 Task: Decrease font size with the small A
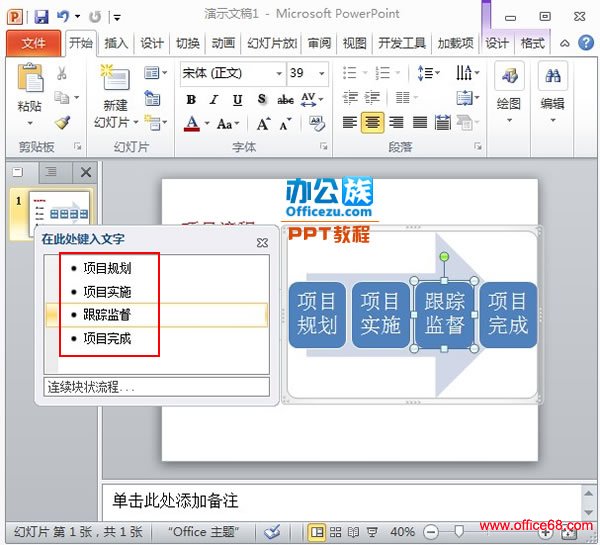pos(285,124)
